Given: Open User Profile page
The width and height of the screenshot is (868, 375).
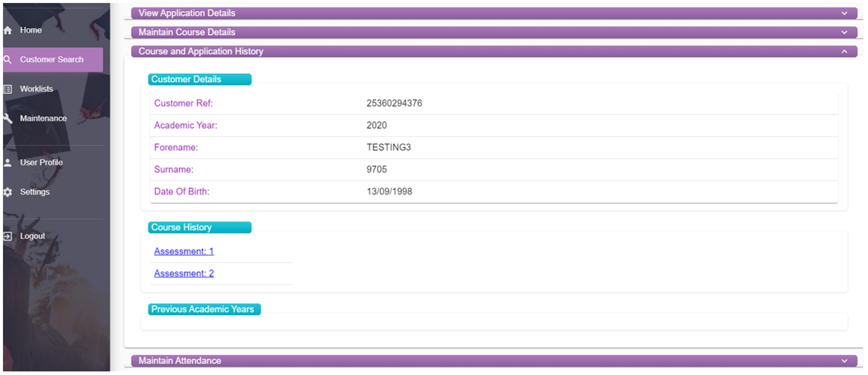Looking at the screenshot, I should coord(41,163).
